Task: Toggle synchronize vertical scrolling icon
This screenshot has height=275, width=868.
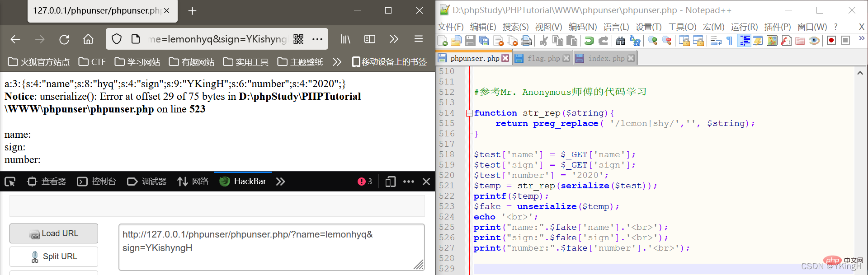Action: 684,41
